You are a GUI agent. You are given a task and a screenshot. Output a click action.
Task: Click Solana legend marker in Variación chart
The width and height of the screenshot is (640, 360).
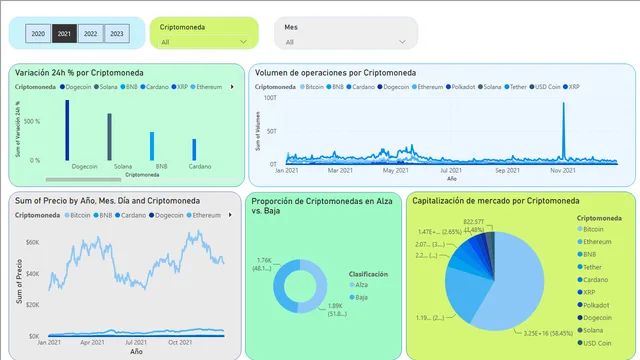(x=96, y=87)
